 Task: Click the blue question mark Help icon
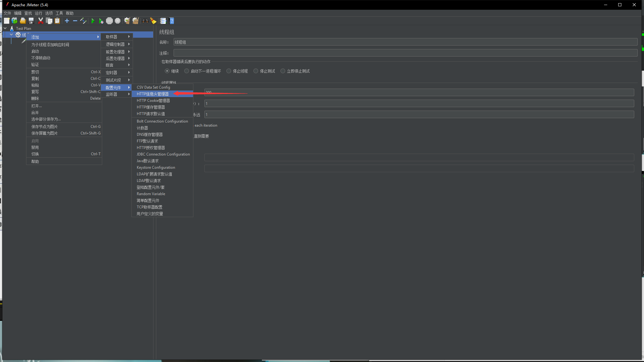[172, 21]
